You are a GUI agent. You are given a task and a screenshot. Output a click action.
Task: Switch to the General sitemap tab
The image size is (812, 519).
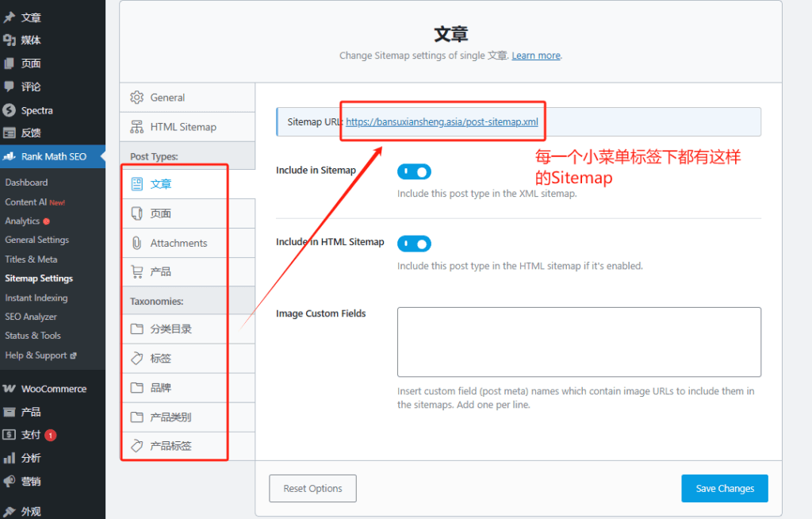(187, 98)
